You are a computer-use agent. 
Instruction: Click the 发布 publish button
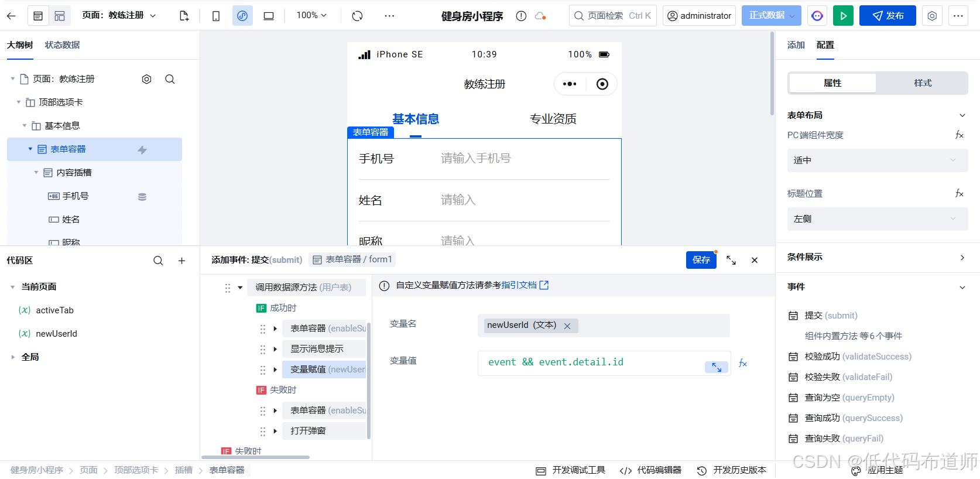(888, 16)
